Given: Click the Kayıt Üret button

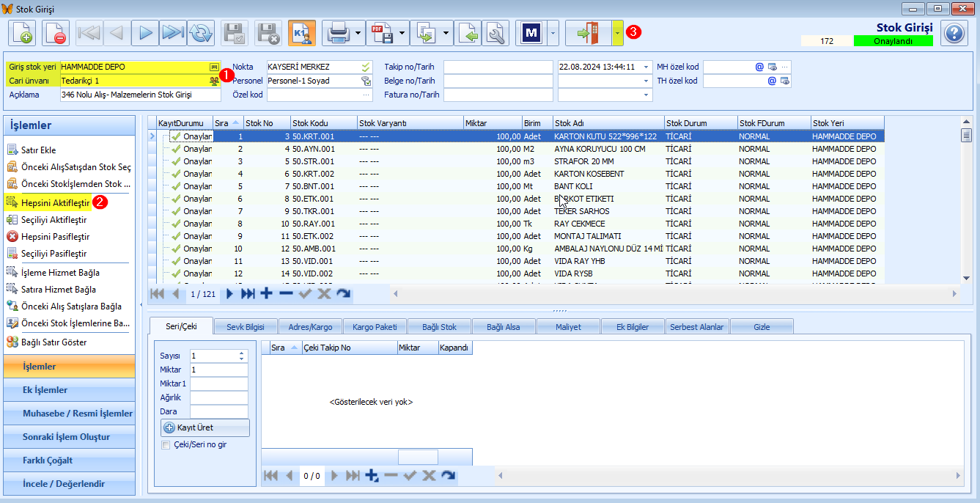Looking at the screenshot, I should click(x=205, y=427).
